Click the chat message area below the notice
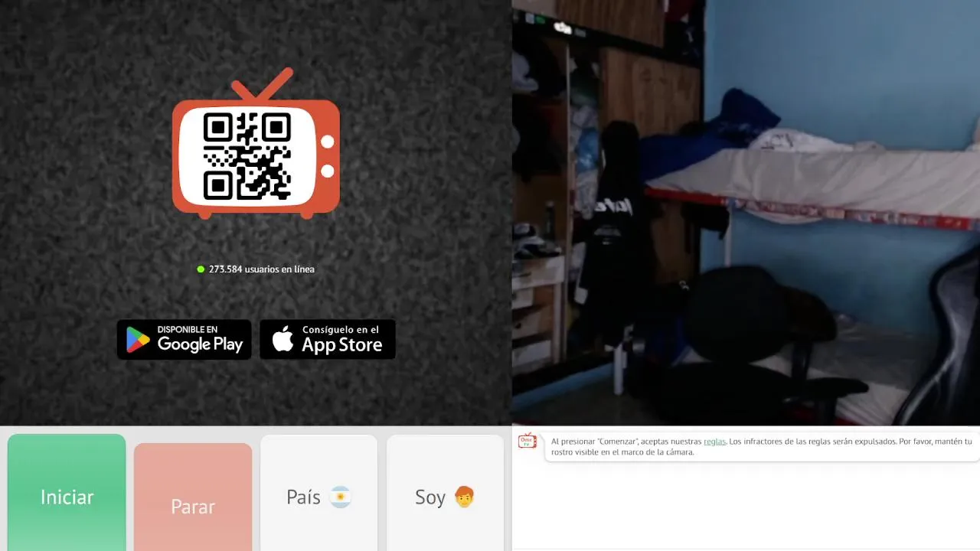The height and width of the screenshot is (551, 980). coord(746,505)
